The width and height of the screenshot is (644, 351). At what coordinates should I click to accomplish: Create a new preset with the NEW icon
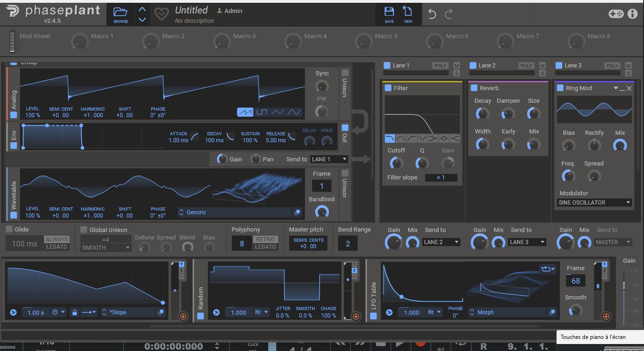click(408, 14)
